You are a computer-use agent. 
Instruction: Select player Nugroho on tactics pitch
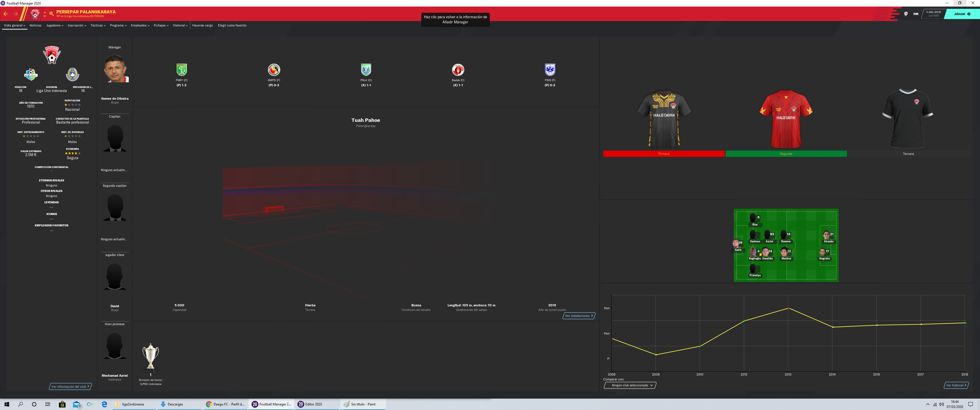(824, 254)
